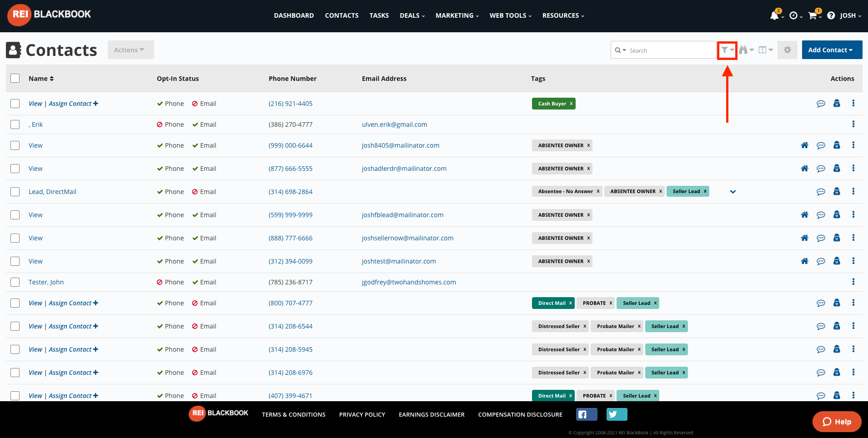Click chat icon in joshtest@mailinator.com row
The width and height of the screenshot is (868, 438).
coord(821,261)
